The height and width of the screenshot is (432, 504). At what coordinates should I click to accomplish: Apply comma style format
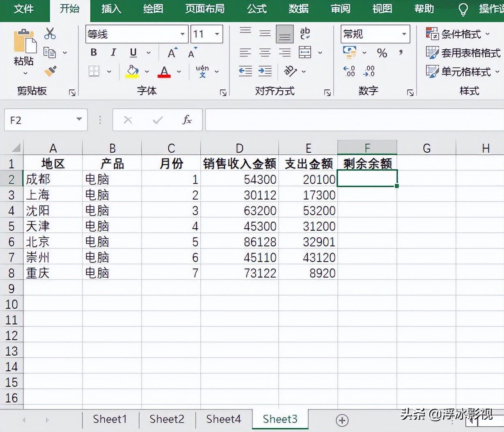(x=401, y=53)
